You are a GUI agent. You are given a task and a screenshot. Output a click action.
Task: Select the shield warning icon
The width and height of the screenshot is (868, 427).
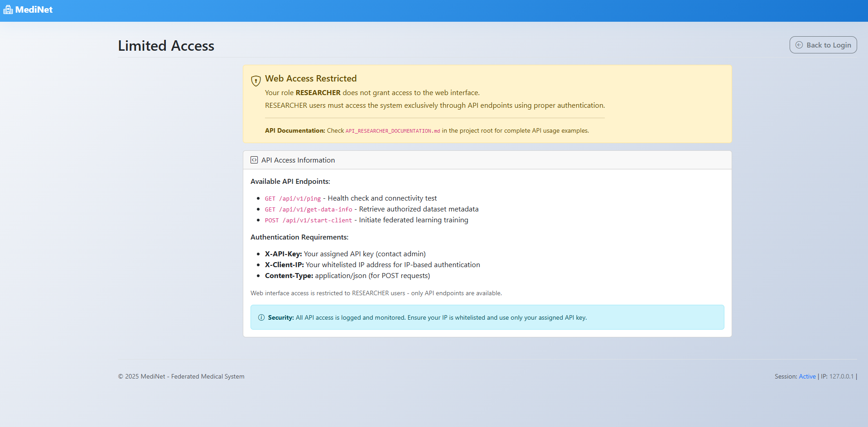[256, 81]
